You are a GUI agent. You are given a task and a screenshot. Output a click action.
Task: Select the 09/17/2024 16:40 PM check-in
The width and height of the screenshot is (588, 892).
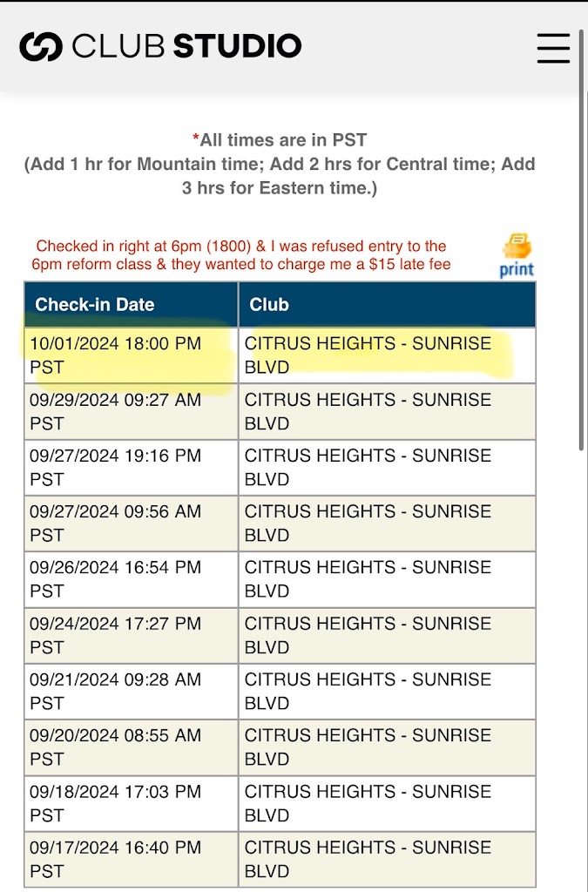pyautogui.click(x=115, y=859)
